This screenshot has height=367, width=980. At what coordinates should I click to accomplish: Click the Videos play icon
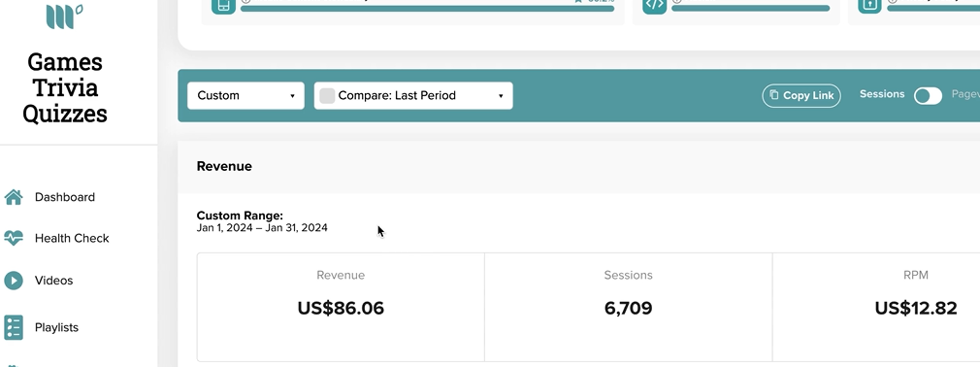[x=14, y=280]
